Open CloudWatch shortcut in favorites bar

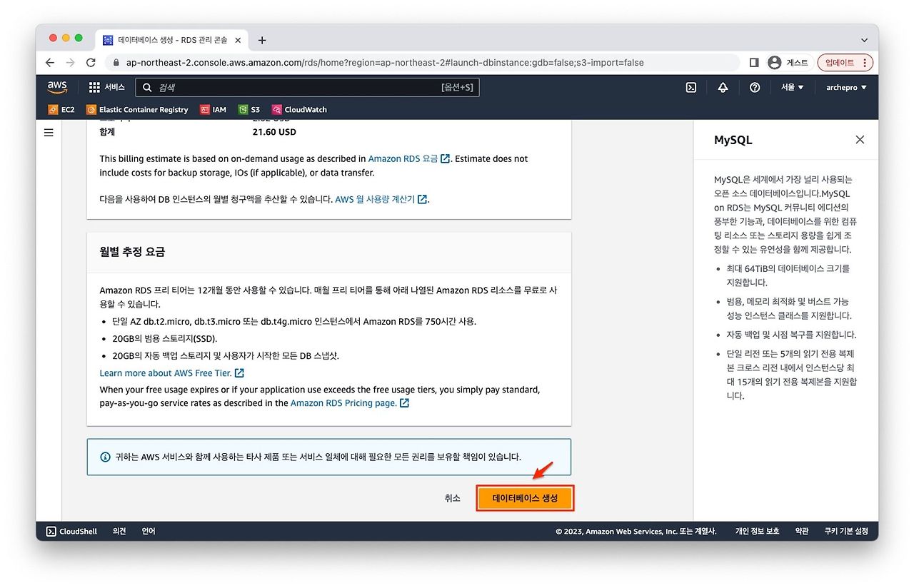coord(299,110)
